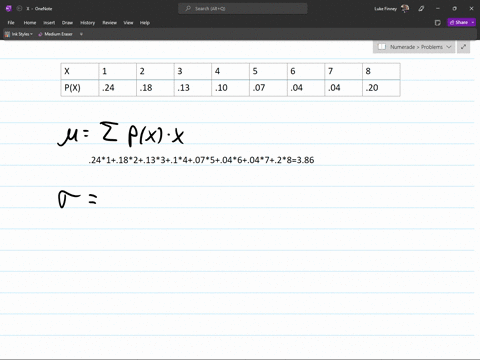Open the Share dropdown arrow
This screenshot has width=480, height=360.
[x=473, y=22]
